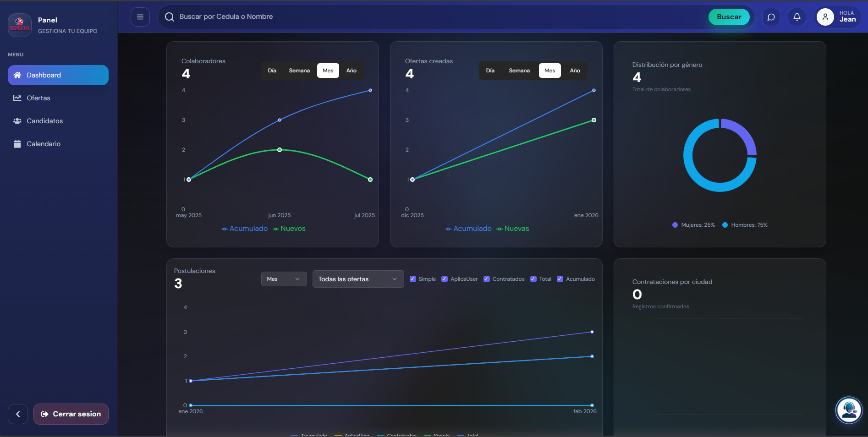Viewport: 868px width, 437px height.
Task: Select the Semana tab in Colaboradores
Action: point(299,71)
